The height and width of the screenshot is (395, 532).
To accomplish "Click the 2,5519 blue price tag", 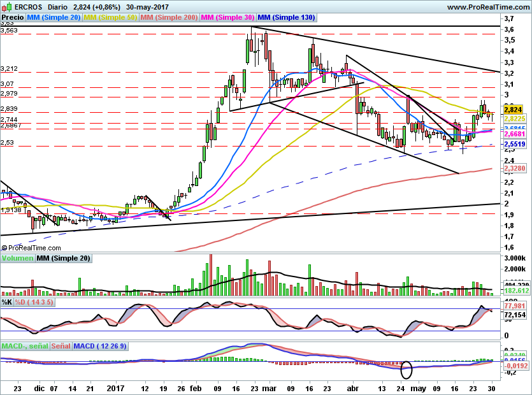I will click(x=514, y=145).
